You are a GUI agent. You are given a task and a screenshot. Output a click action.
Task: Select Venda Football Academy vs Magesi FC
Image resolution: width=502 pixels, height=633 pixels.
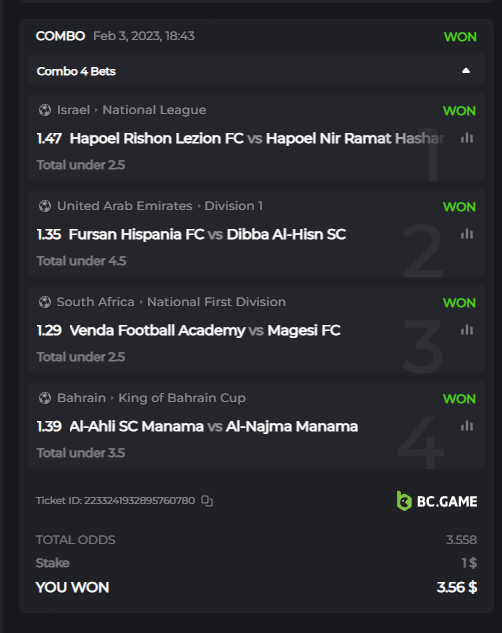(x=205, y=331)
